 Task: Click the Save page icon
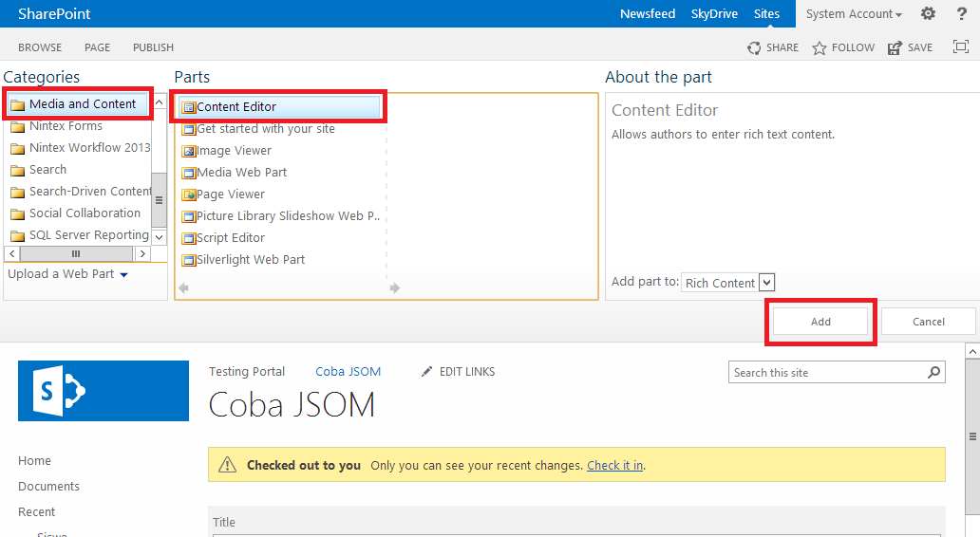895,47
